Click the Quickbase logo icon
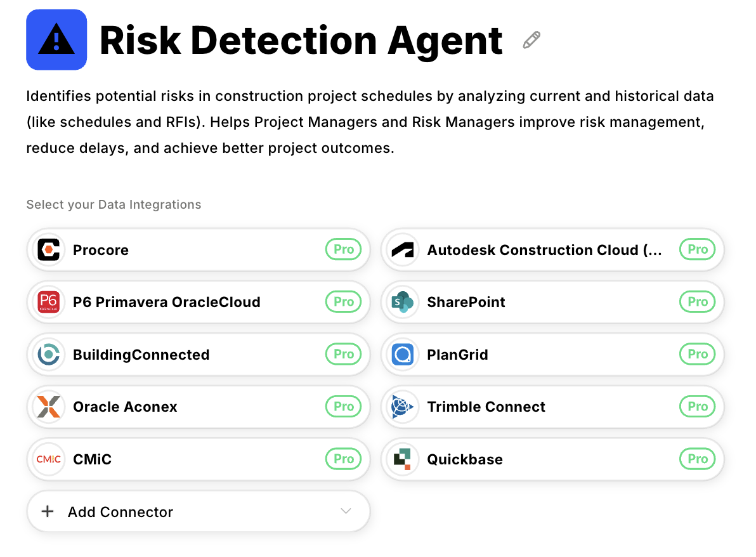756x557 pixels. tap(403, 459)
